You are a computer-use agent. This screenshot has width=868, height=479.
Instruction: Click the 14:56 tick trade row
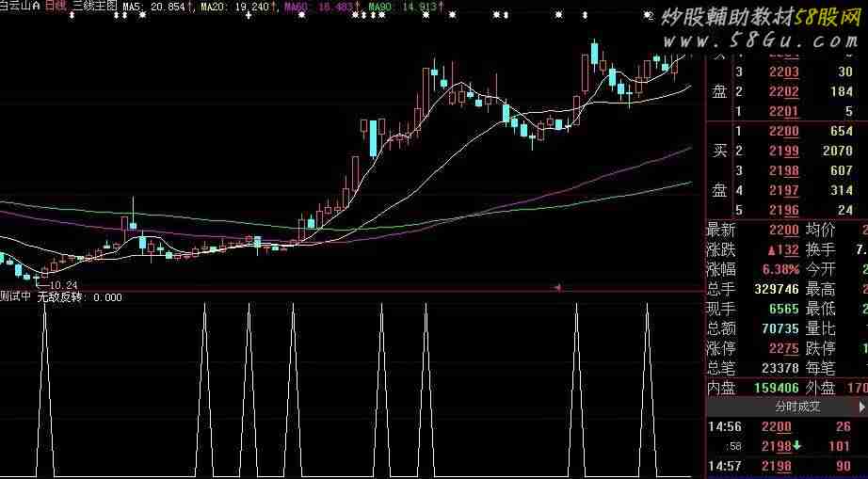[787, 426]
